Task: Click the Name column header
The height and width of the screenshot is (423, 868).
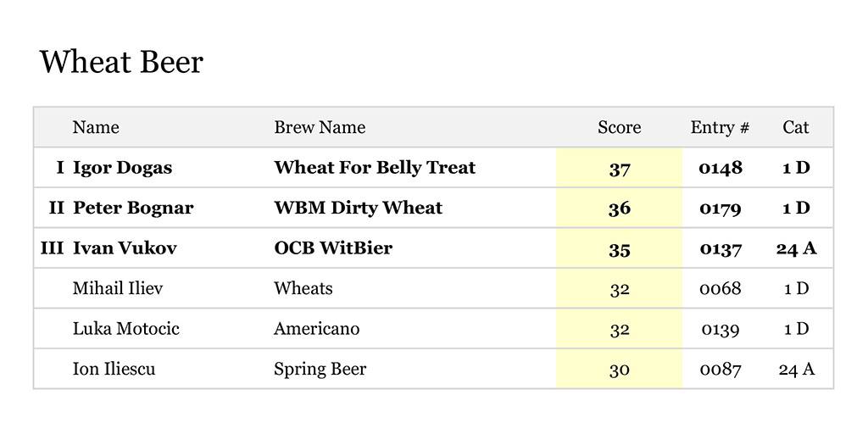Action: click(96, 127)
